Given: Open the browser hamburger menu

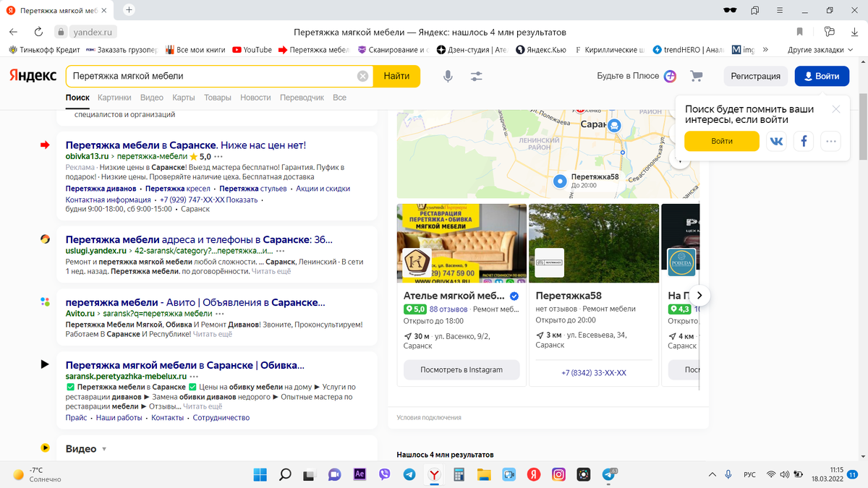Looking at the screenshot, I should click(779, 10).
